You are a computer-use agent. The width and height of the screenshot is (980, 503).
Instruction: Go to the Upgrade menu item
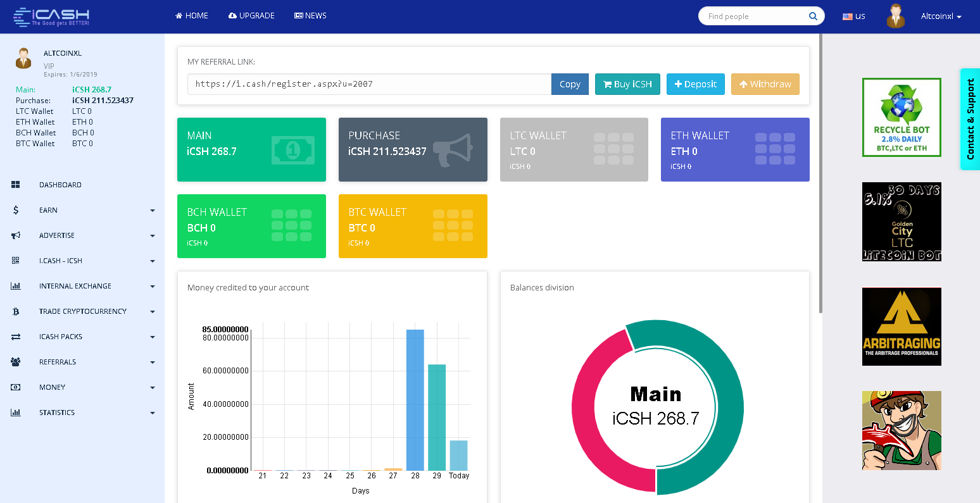(251, 16)
